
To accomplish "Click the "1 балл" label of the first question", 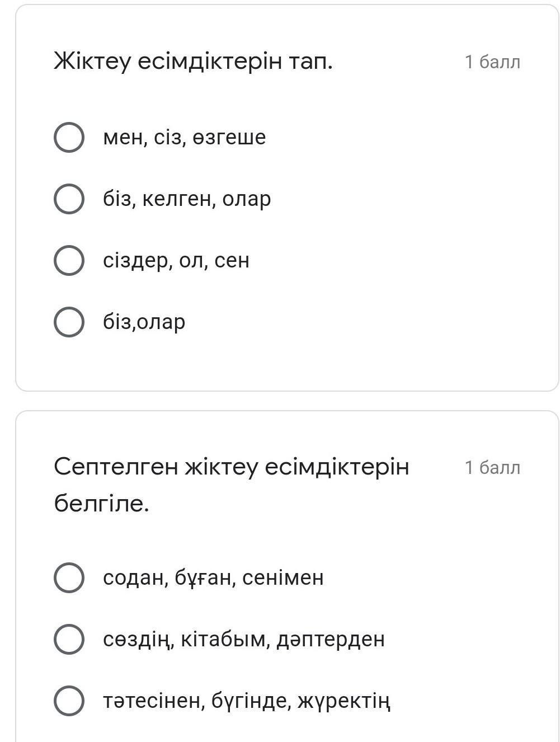I will [492, 62].
